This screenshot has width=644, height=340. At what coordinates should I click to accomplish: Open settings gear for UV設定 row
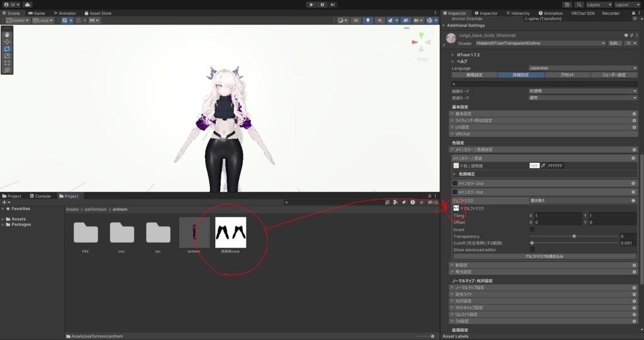tap(634, 128)
